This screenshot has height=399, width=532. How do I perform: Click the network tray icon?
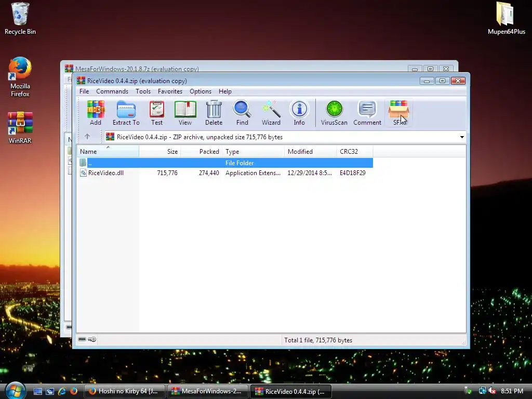(x=482, y=391)
